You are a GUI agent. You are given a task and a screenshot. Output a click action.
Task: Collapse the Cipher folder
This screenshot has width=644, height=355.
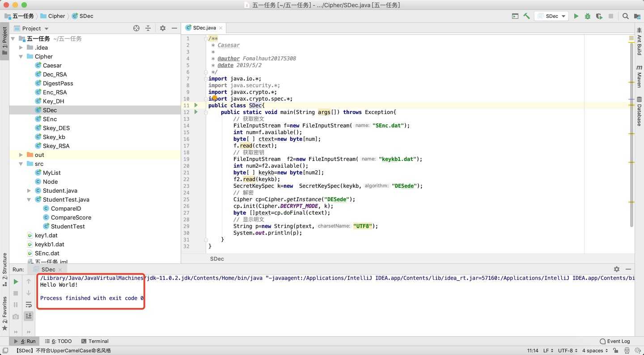(21, 56)
